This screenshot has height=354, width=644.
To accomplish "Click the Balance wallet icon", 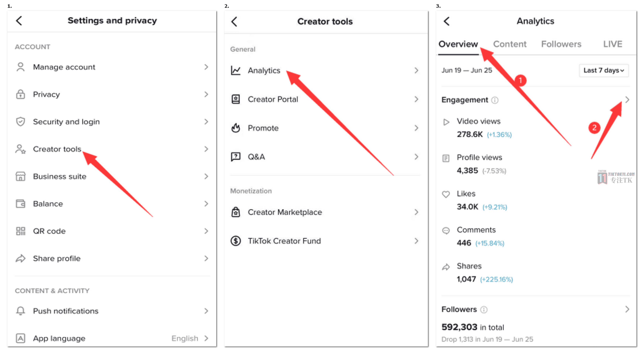I will [20, 204].
